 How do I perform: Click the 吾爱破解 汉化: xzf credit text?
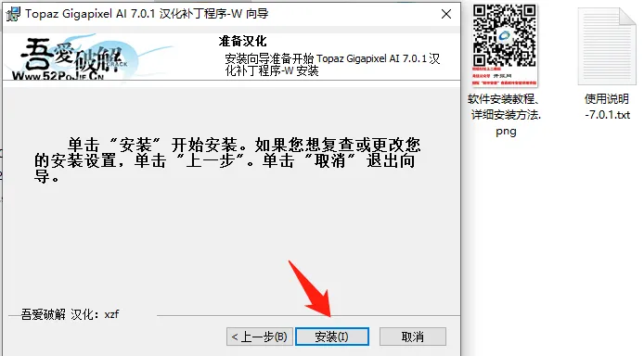(x=70, y=314)
